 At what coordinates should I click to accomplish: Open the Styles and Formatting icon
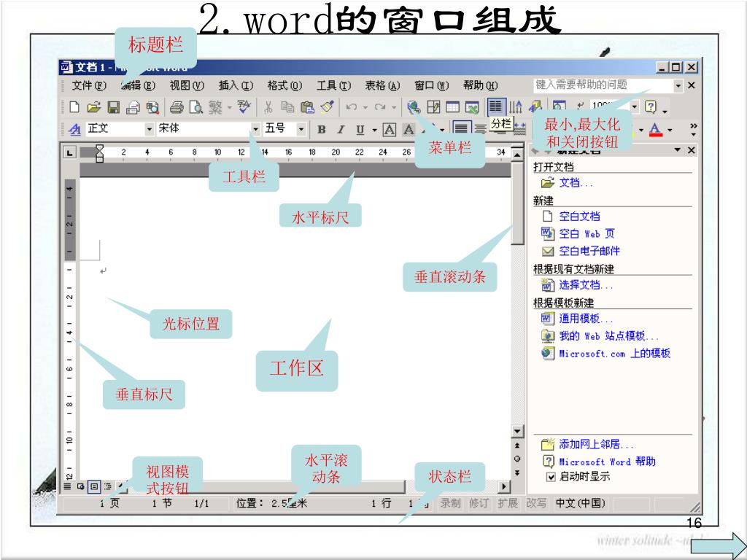point(74,128)
